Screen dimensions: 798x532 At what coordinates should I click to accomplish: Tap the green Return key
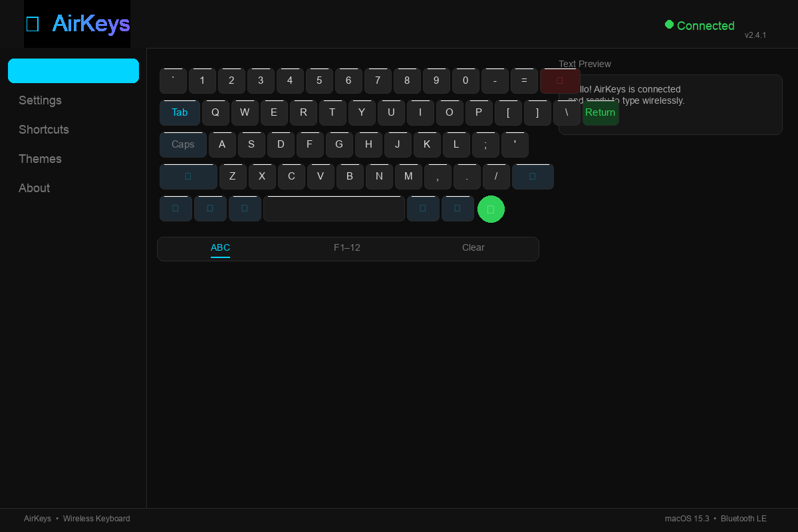pyautogui.click(x=600, y=112)
